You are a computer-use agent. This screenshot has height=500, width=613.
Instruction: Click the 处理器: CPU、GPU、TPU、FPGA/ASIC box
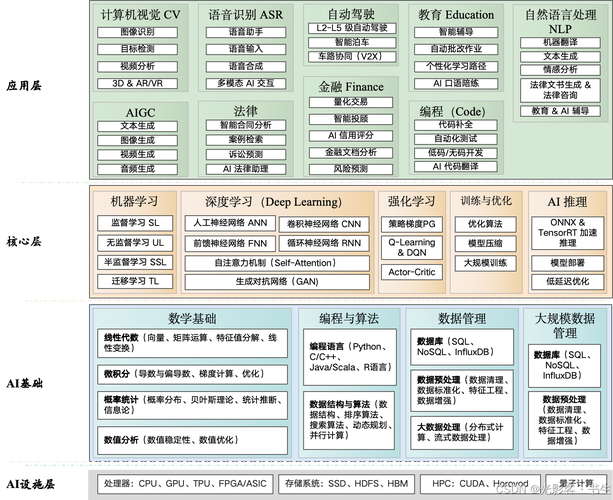point(185,484)
